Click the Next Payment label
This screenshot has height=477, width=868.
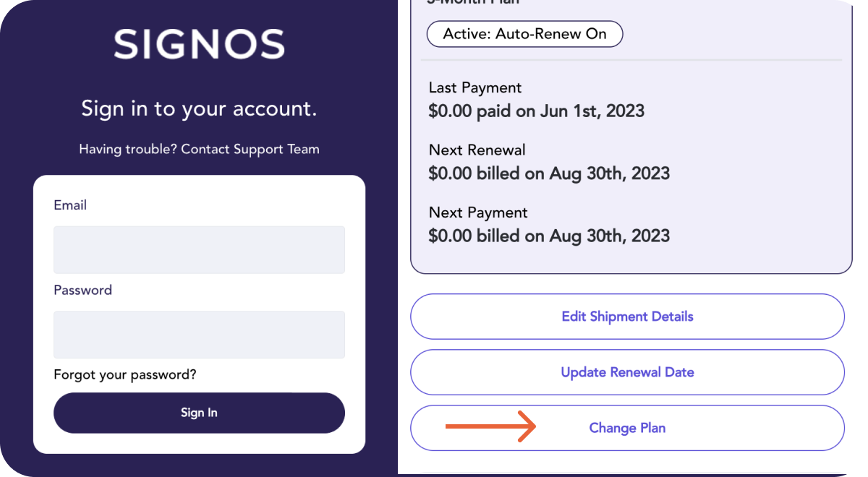pos(478,212)
